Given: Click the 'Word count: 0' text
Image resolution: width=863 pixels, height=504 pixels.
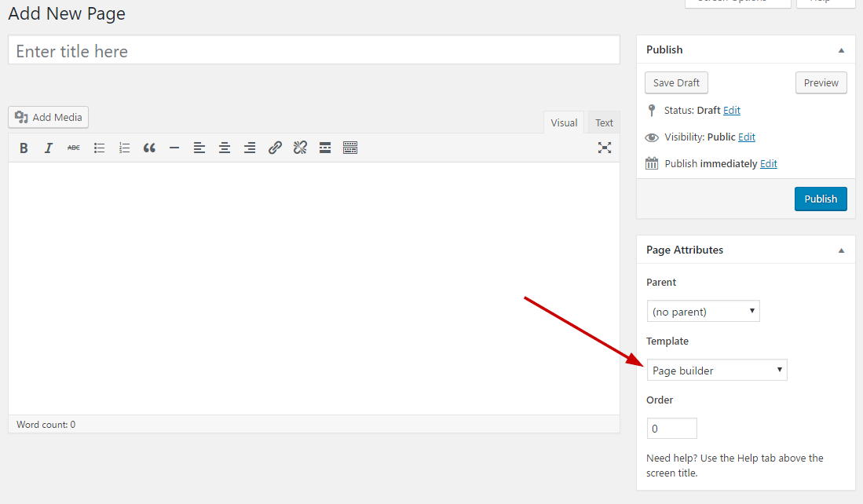Looking at the screenshot, I should pyautogui.click(x=46, y=425).
